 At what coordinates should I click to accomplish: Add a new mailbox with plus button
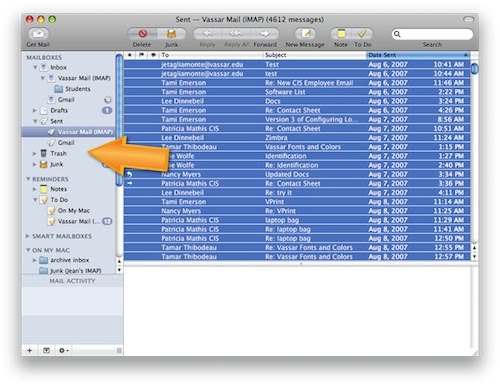(30, 350)
